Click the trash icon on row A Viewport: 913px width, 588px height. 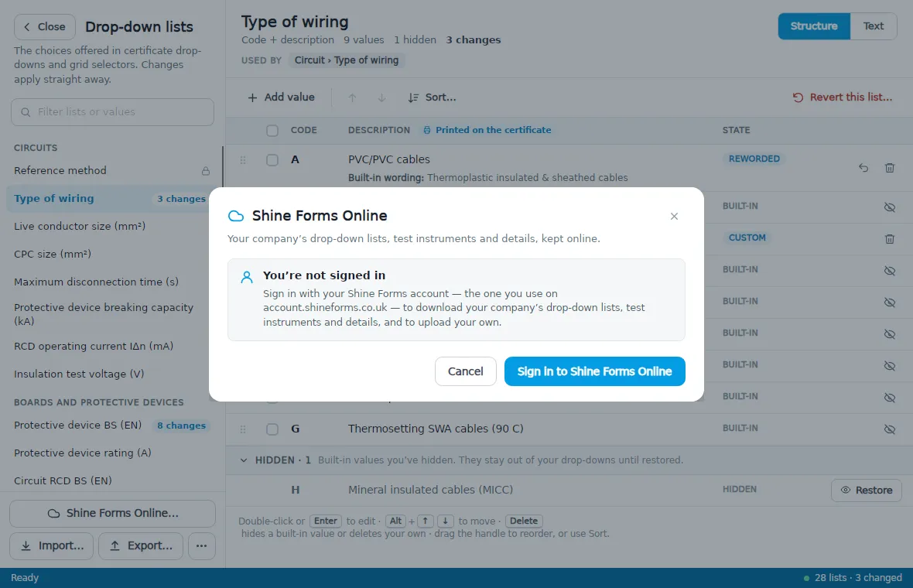pos(890,168)
